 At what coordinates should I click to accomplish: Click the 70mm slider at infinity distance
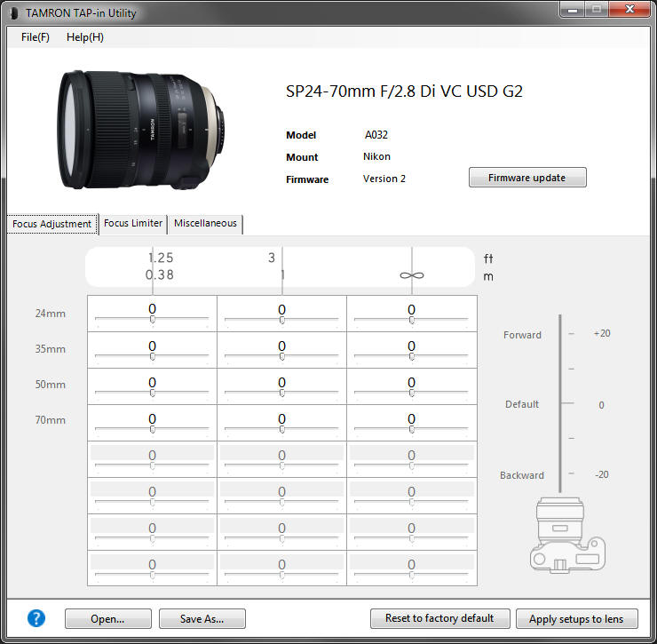click(411, 429)
